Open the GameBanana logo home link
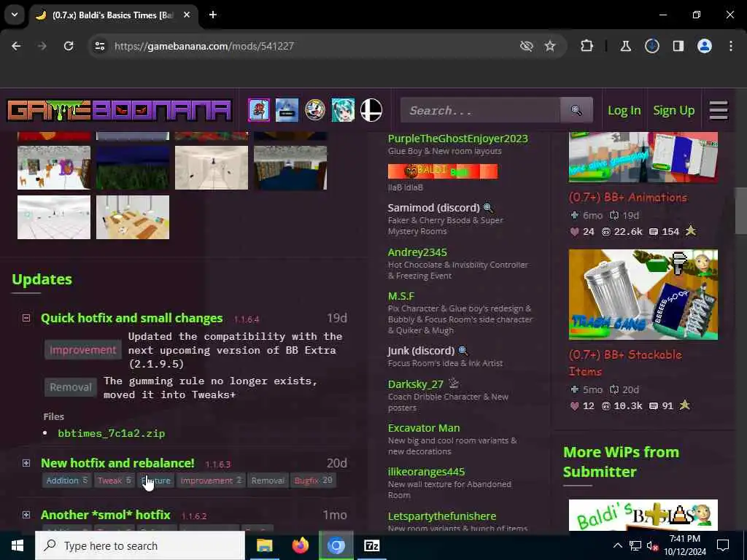The image size is (747, 560). tap(119, 111)
